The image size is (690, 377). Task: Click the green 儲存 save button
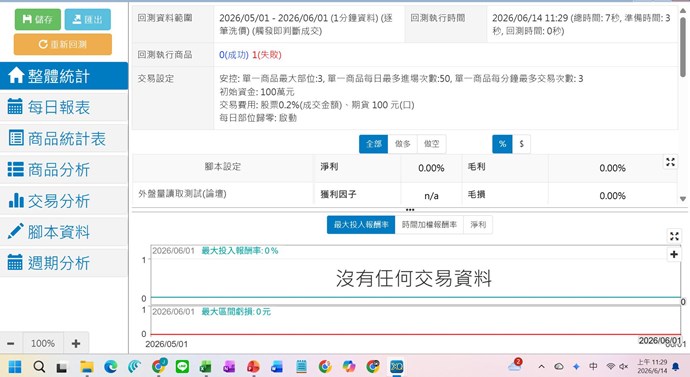(38, 19)
